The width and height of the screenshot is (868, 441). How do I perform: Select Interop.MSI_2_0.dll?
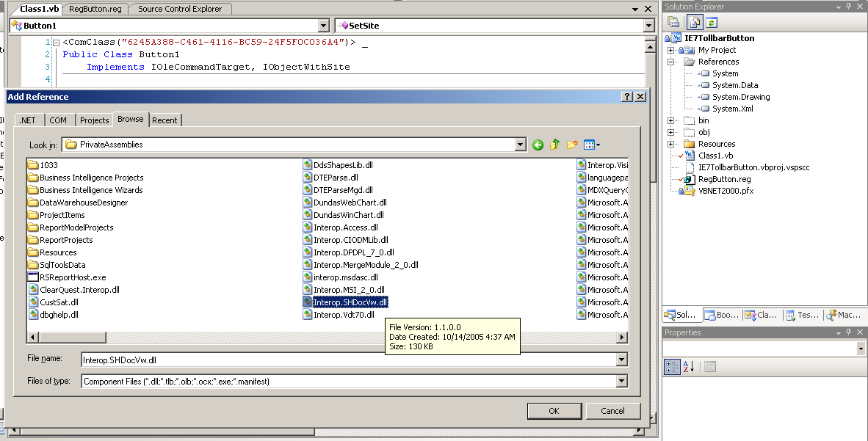click(x=344, y=290)
